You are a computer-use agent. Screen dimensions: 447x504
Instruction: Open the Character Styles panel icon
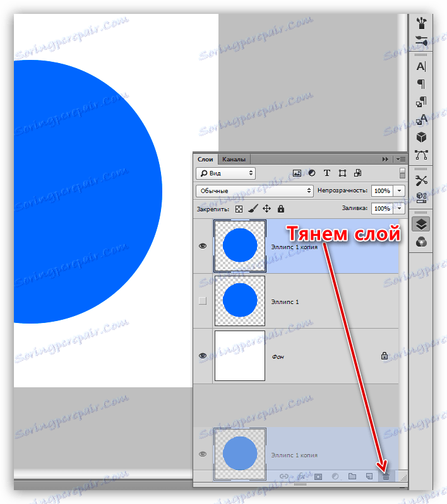pyautogui.click(x=421, y=119)
